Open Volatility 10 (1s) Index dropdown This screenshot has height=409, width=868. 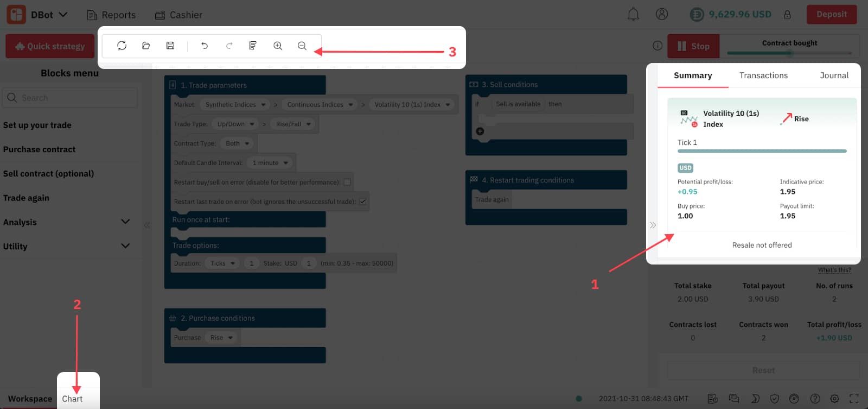[412, 104]
